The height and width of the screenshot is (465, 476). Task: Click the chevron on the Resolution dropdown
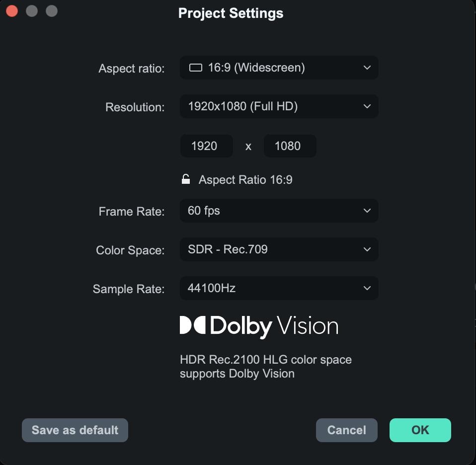tap(366, 106)
